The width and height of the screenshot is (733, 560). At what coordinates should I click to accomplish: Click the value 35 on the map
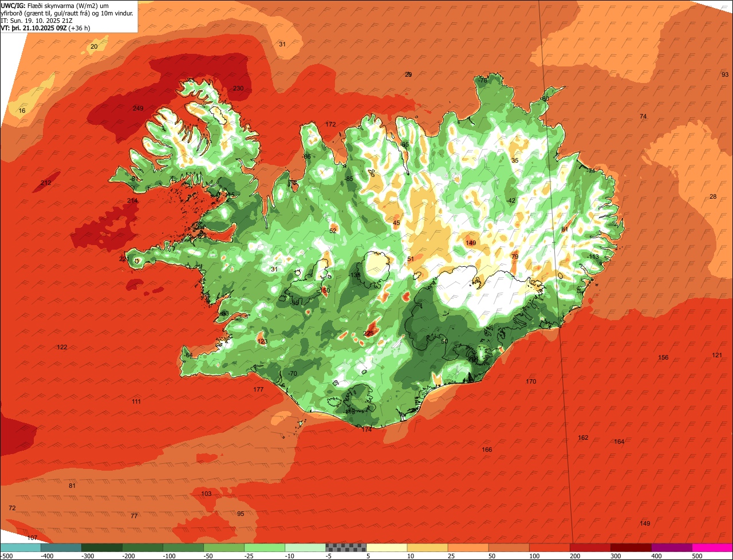pyautogui.click(x=515, y=160)
